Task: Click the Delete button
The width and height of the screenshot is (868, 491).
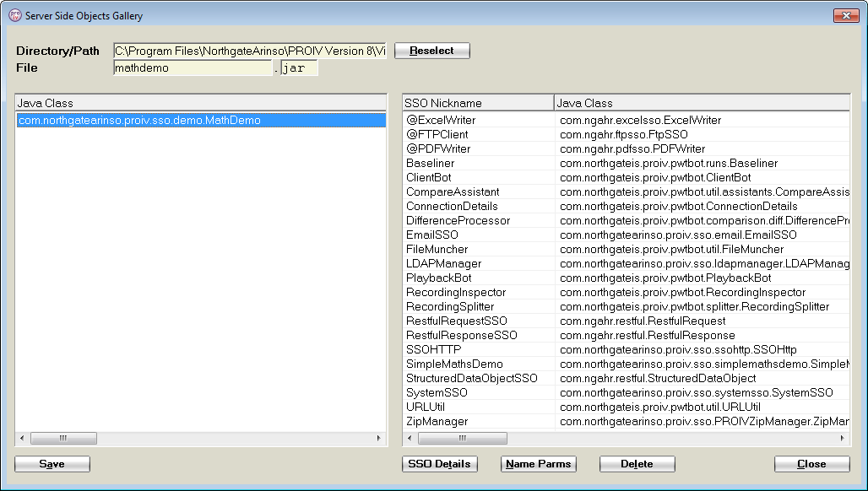Action: click(x=637, y=464)
